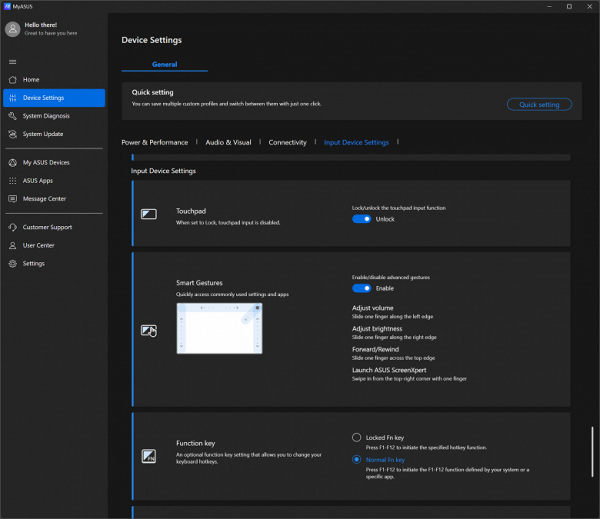Click the Customer Support headset icon

(x=12, y=227)
